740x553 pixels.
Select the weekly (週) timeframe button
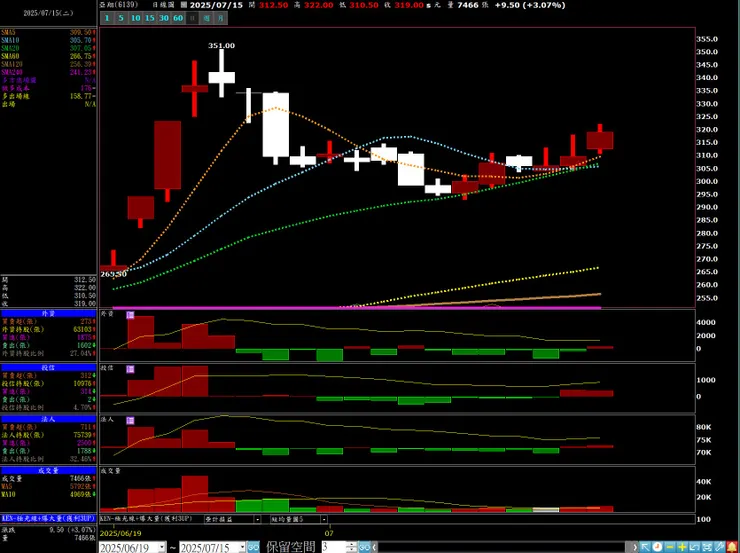[207, 18]
